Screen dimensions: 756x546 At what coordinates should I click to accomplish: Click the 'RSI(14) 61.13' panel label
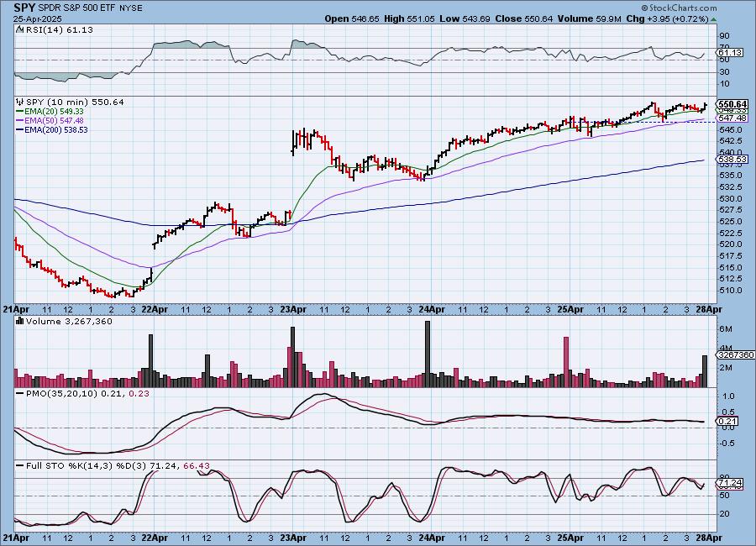[x=60, y=29]
